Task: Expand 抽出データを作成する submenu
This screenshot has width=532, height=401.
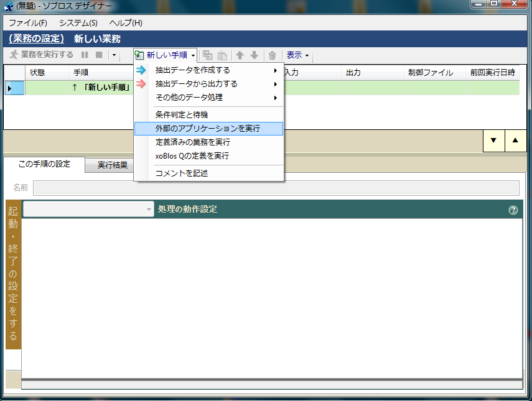Action: [209, 70]
